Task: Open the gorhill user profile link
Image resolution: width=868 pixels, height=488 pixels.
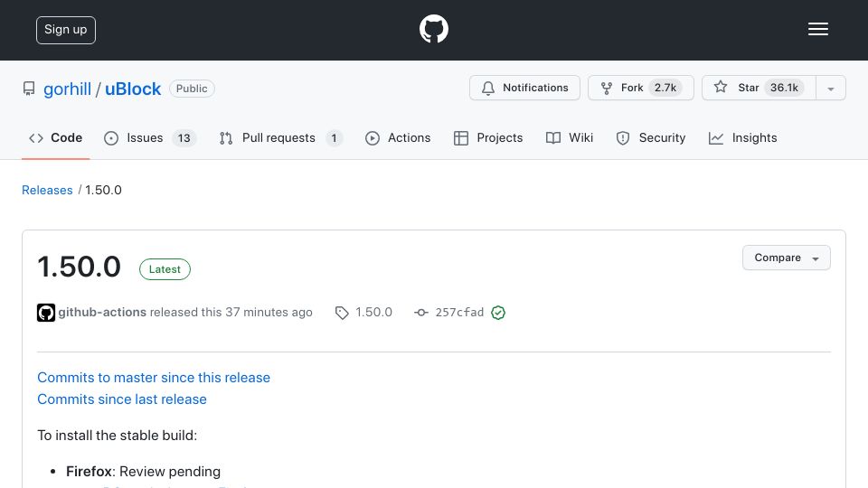Action: [x=67, y=89]
